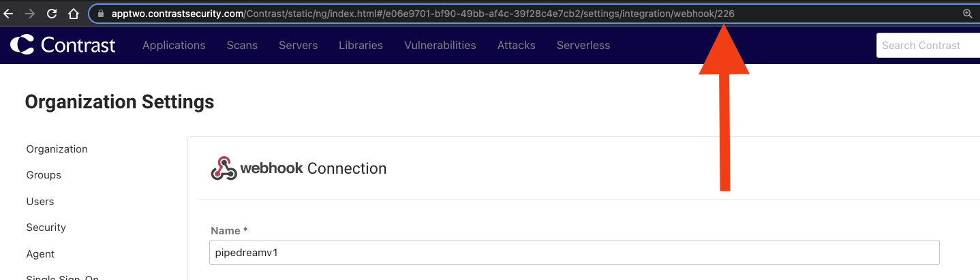
Task: Click the browser forward arrow
Action: tap(30, 13)
